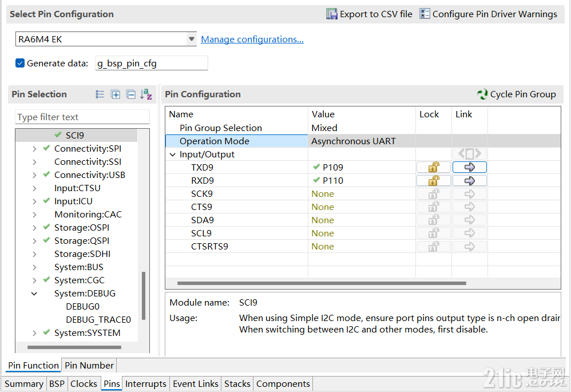Click the P110 value for RXD9
Viewport: 571px width, 392px height.
click(332, 181)
